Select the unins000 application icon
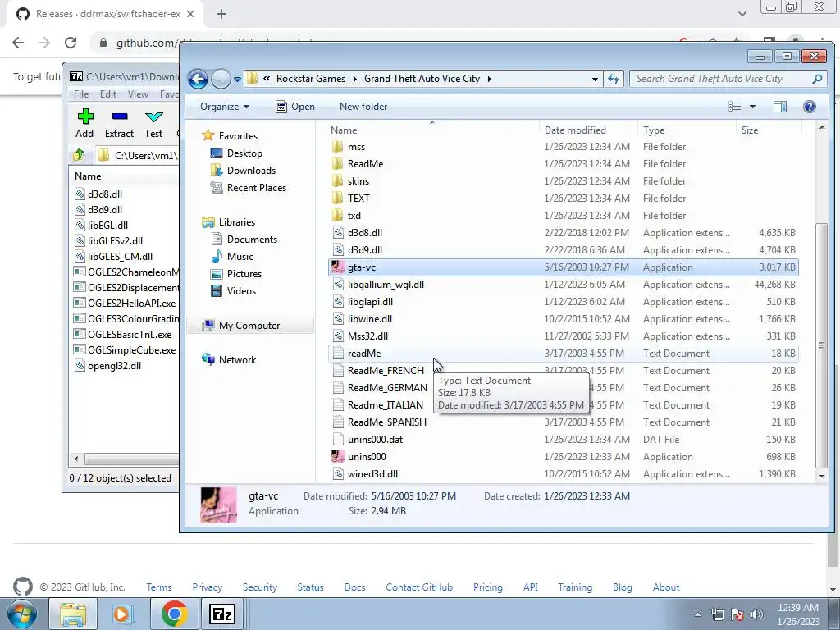 [338, 456]
